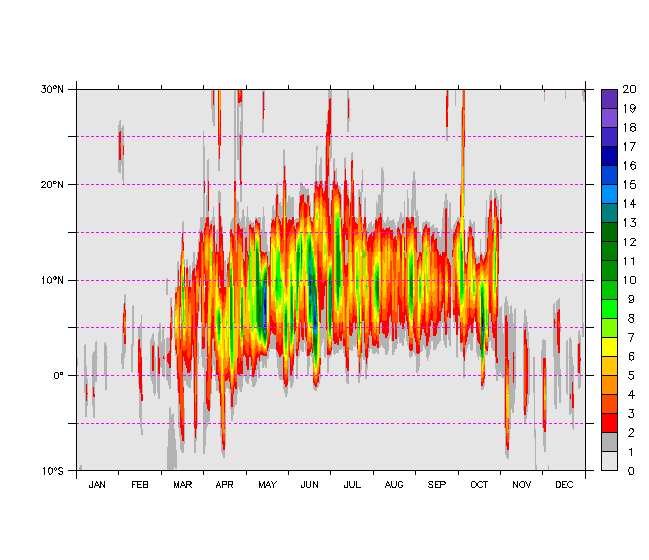Click the 30°N latitude label
The width and height of the screenshot is (649, 560).
(x=52, y=89)
